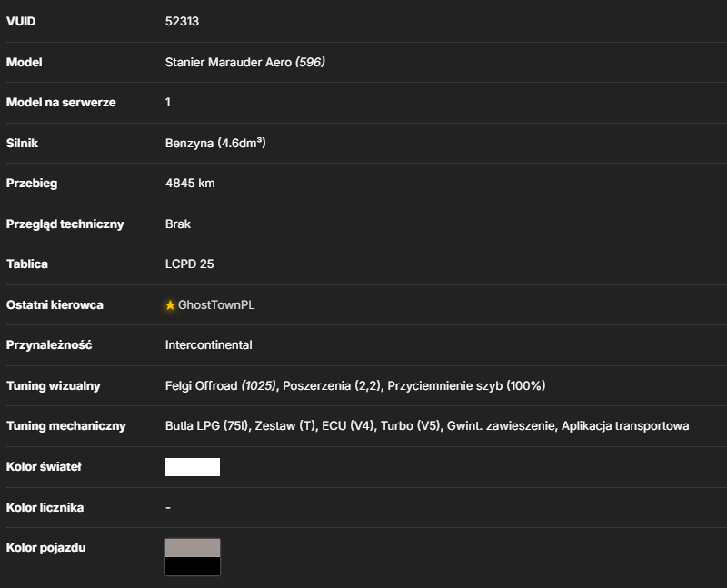Click the gray upper Kolor pojazdu swatch

click(193, 548)
